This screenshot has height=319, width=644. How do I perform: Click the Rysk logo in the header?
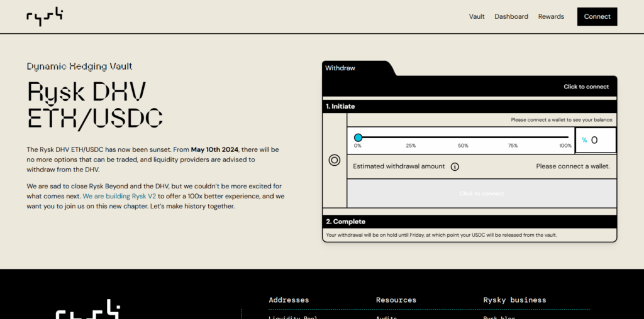point(45,16)
